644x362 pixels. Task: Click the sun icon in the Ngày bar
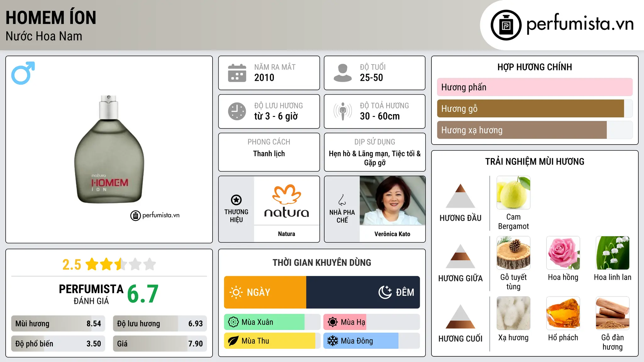236,292
